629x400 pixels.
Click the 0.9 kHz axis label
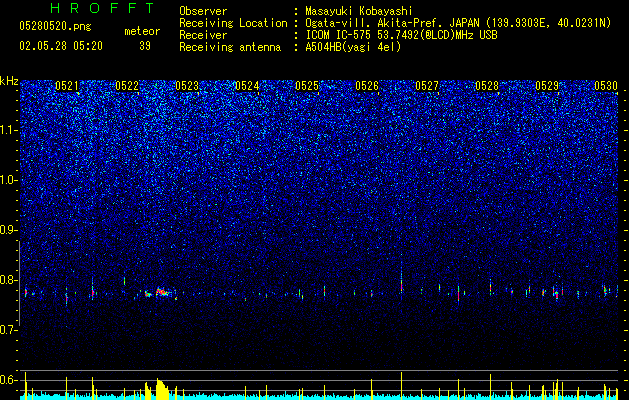9,230
